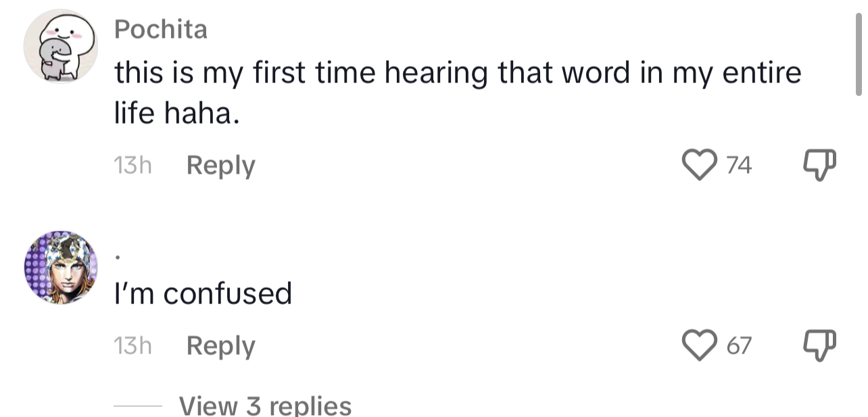
Task: Tap the heart icon on "I'm confused" comment
Action: point(700,345)
